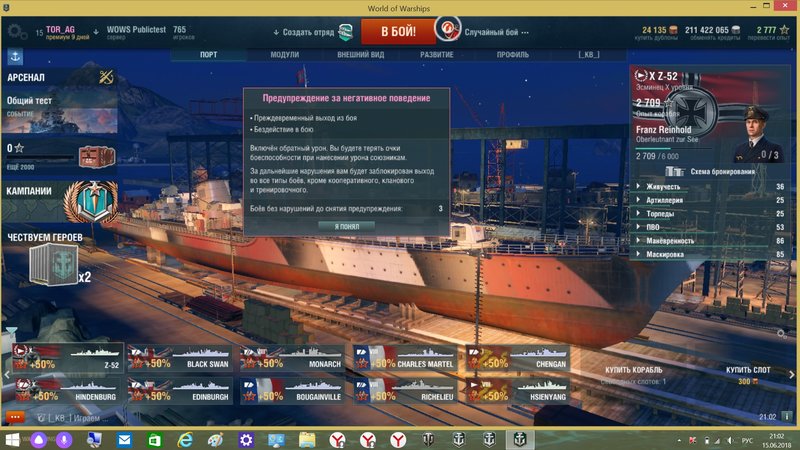Open File Explorer folder in taskbar
This screenshot has height=450, width=800.
click(x=307, y=439)
